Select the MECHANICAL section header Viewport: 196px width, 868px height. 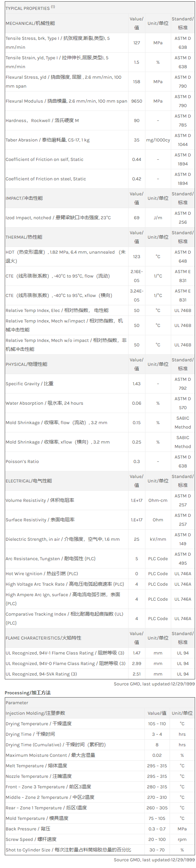pos(30,23)
